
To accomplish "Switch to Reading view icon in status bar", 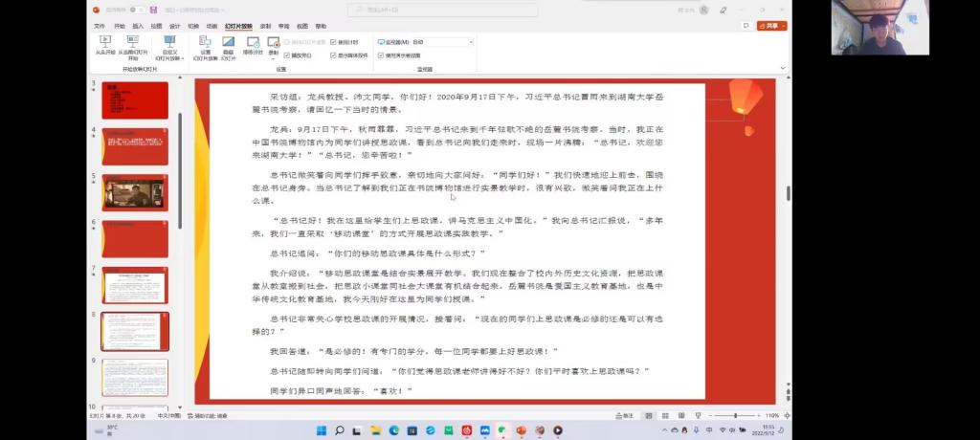I will click(x=681, y=416).
